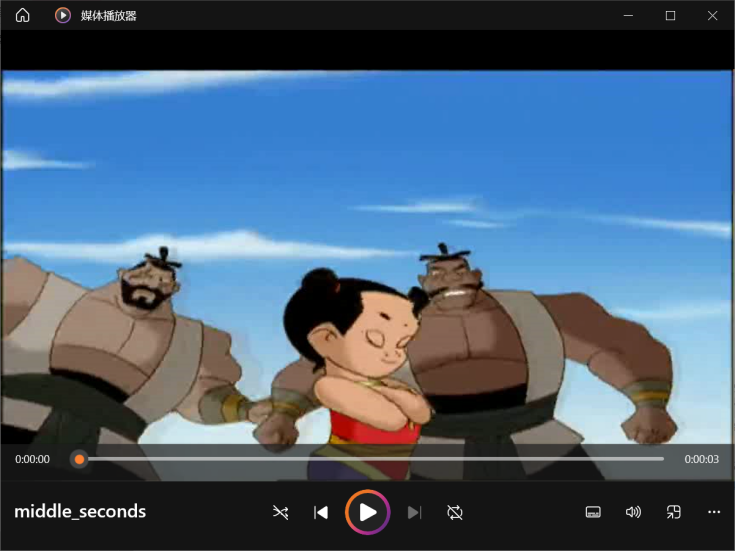Skip to the previous track

[x=321, y=512]
